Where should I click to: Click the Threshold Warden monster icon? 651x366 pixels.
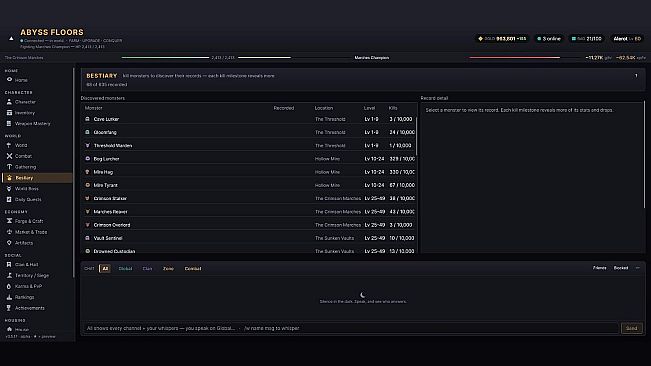(87, 146)
